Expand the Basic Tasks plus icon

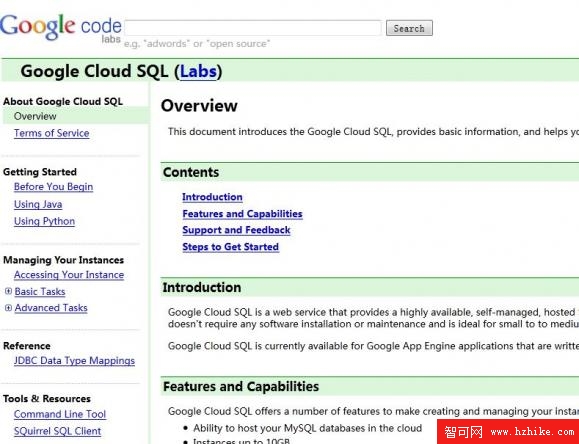coord(8,291)
